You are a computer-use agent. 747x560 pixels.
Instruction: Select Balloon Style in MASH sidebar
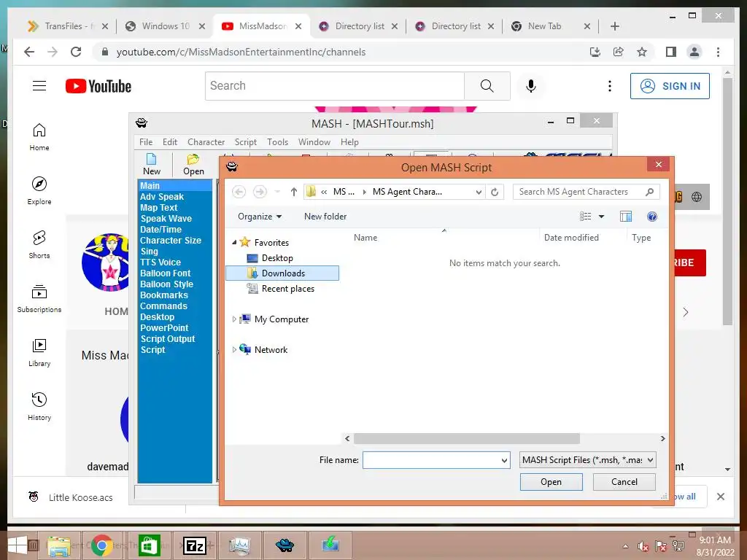point(167,284)
